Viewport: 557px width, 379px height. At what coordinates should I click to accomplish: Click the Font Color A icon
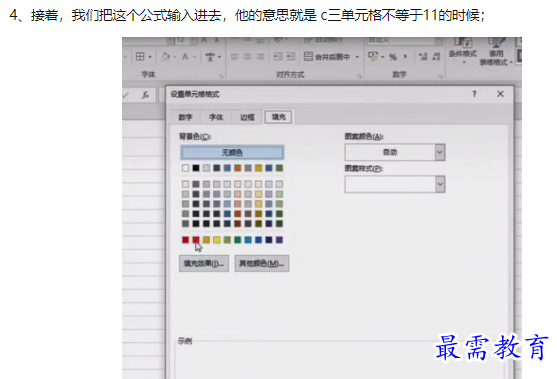(185, 56)
